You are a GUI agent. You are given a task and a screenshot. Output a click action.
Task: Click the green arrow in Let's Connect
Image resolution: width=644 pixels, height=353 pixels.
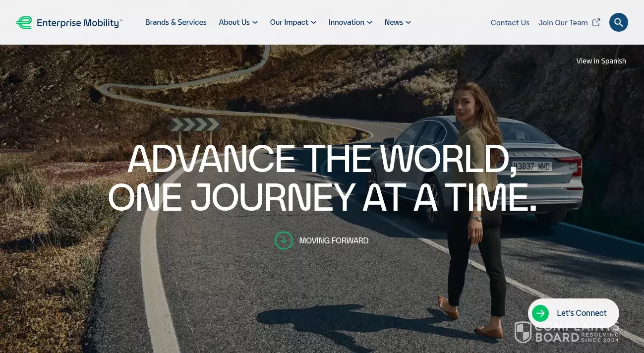point(540,313)
